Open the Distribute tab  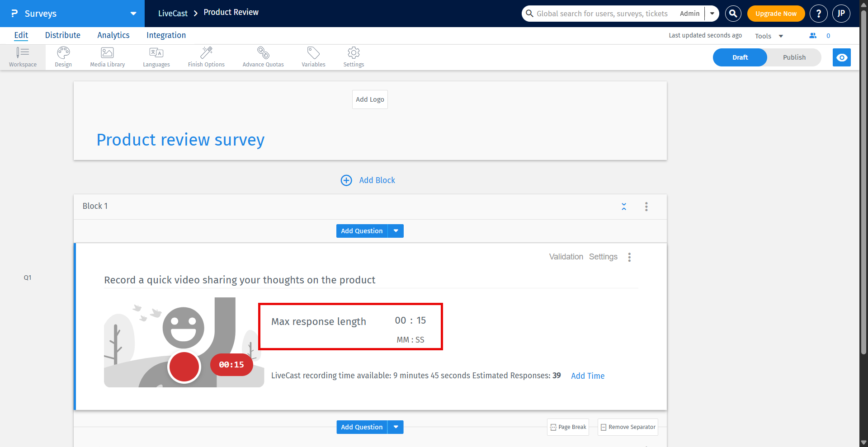(62, 35)
